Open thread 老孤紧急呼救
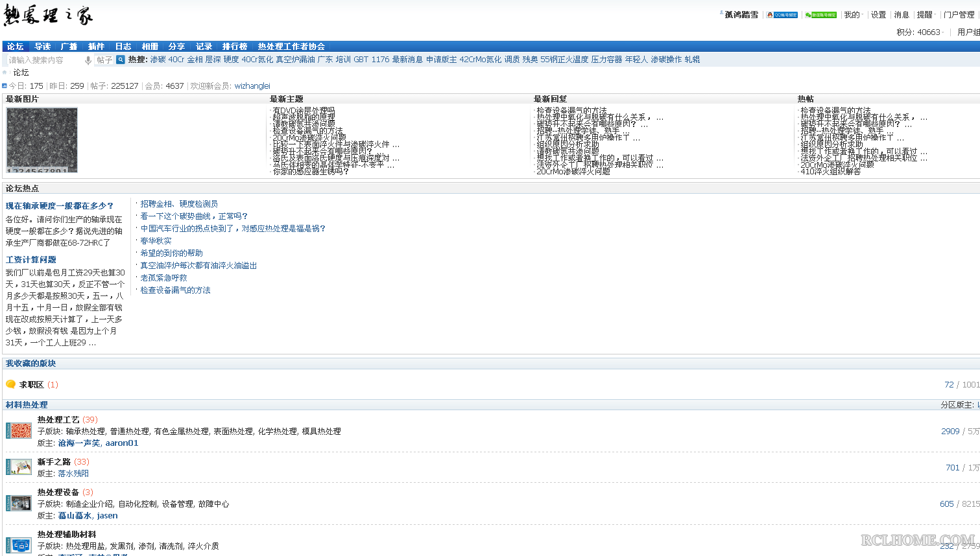This screenshot has width=980, height=556. click(164, 278)
